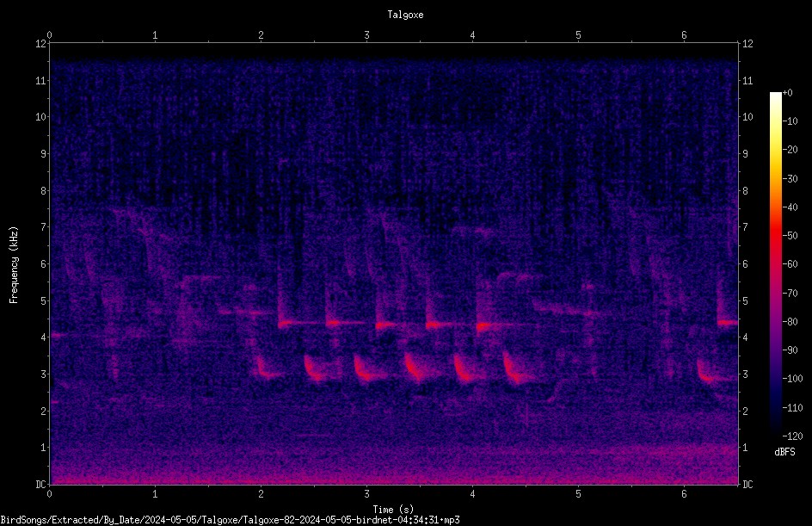Click the 8 kHz label on right axis
The width and height of the screenshot is (812, 526).
click(x=745, y=191)
